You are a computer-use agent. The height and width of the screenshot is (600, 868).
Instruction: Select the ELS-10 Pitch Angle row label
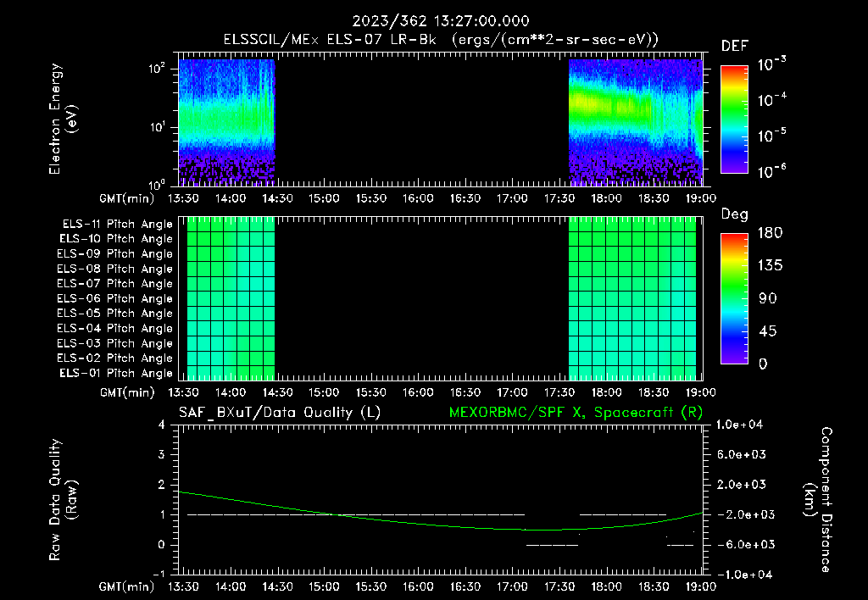(116, 239)
